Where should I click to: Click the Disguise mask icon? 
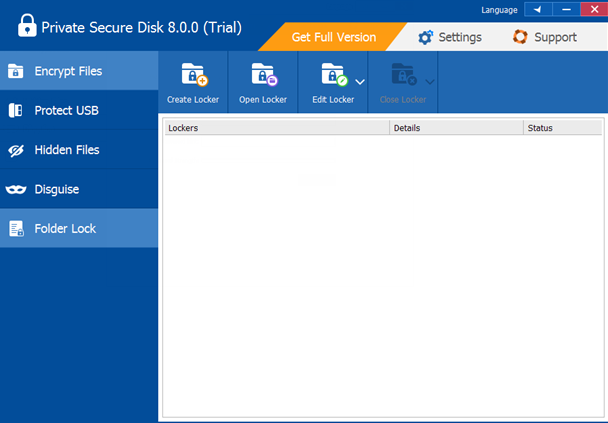pos(16,189)
